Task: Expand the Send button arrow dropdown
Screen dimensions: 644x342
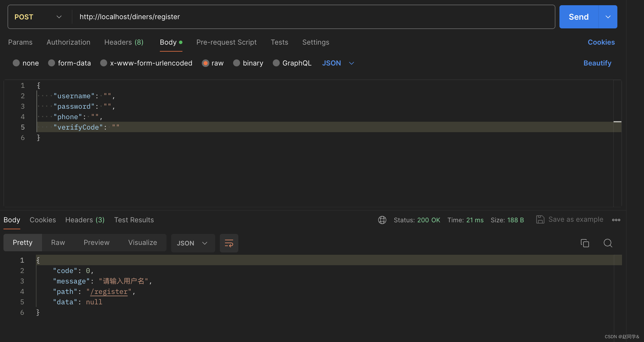Action: [608, 17]
